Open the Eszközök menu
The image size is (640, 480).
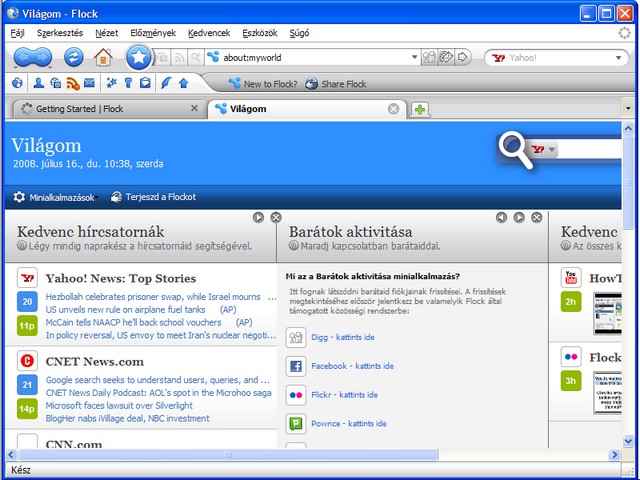click(x=260, y=33)
